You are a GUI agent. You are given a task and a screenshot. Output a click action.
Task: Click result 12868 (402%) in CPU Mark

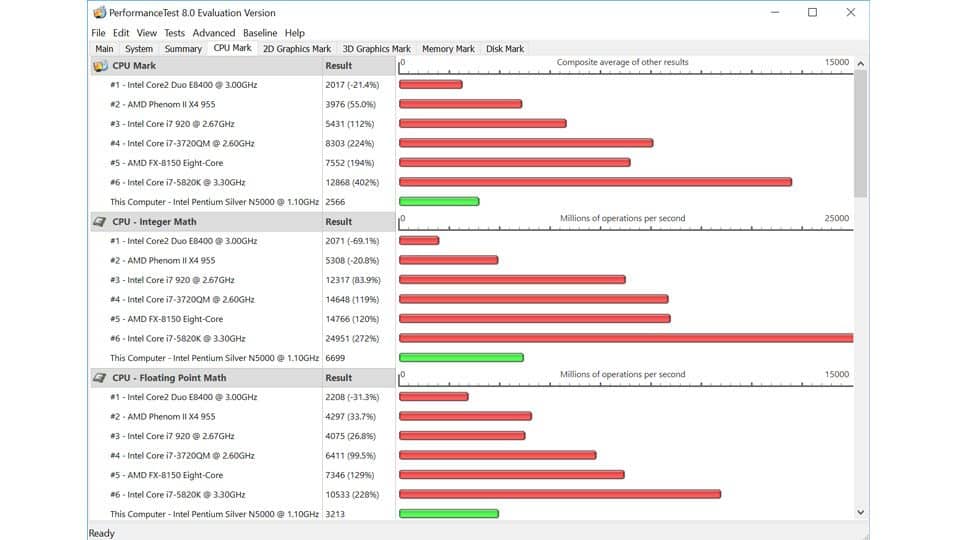pyautogui.click(x=352, y=182)
